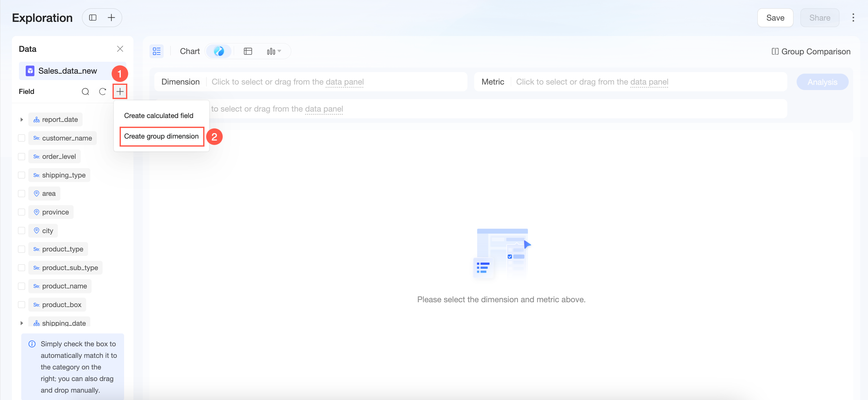The image size is (868, 400).
Task: Click the Metric selection field
Action: click(x=630, y=82)
